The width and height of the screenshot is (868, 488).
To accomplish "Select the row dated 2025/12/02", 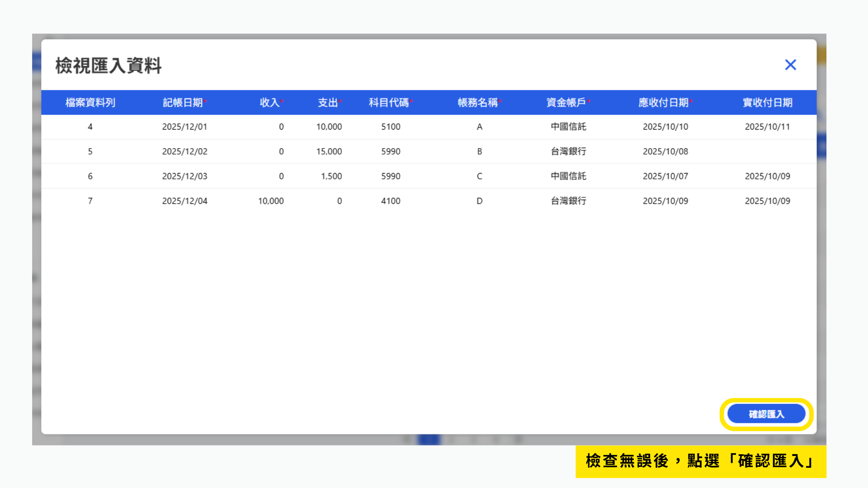I will [x=184, y=151].
